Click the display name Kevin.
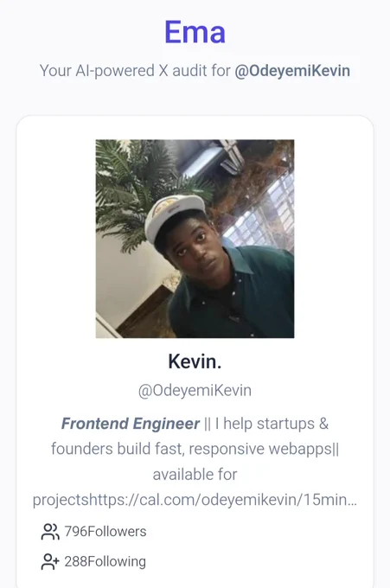390x588 pixels. 195,361
